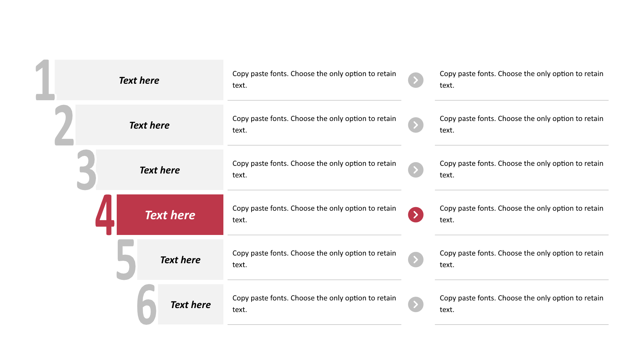Click the gray arrow icon in row 2

tap(416, 125)
